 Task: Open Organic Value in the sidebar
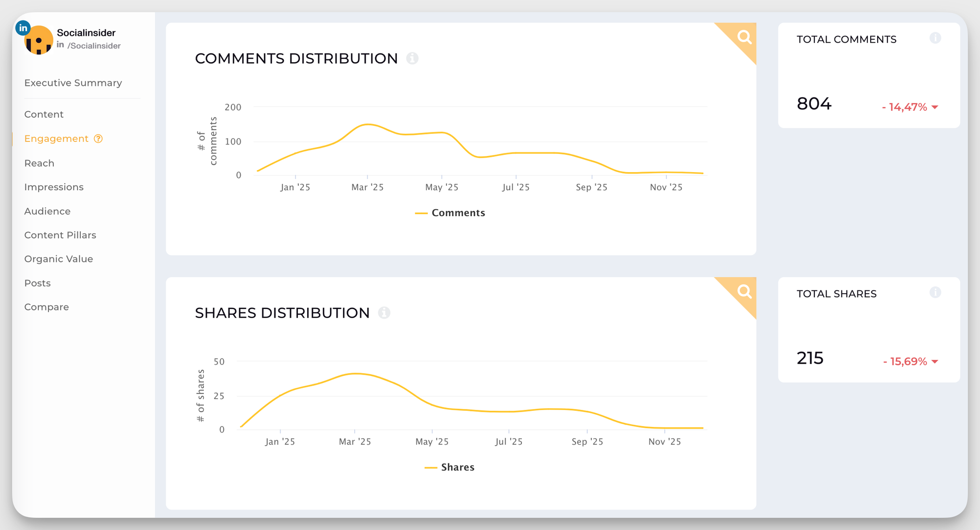pyautogui.click(x=58, y=259)
